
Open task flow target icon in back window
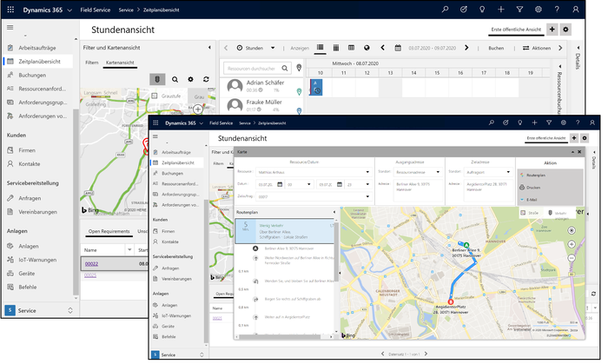[x=463, y=10]
